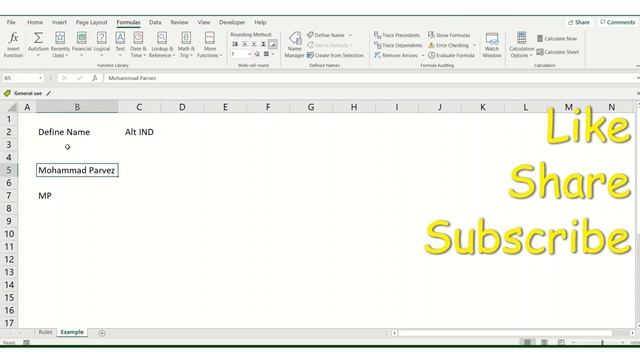Click the AutoSum sigma icon
The width and height of the screenshot is (640, 360).
38,38
